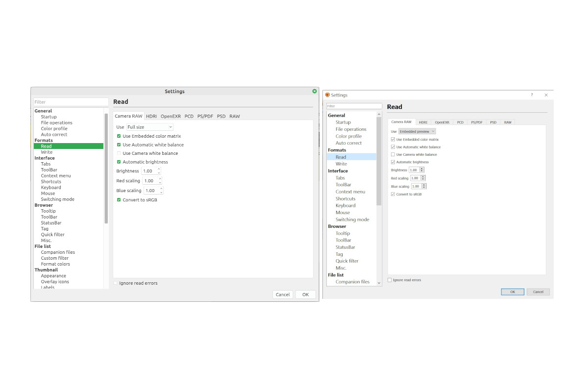
Task: Open the PS/PDF tab in left window
Action: 205,117
